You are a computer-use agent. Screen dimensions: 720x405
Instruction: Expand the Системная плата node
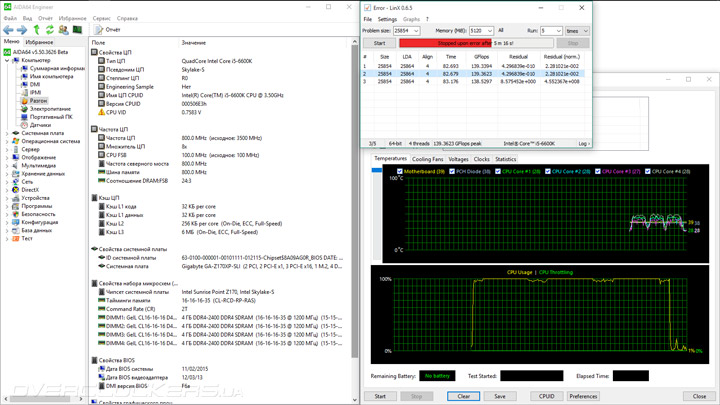(7, 133)
